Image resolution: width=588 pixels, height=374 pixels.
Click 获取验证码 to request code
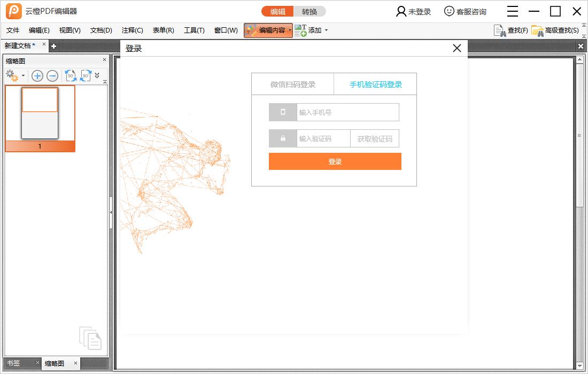375,139
